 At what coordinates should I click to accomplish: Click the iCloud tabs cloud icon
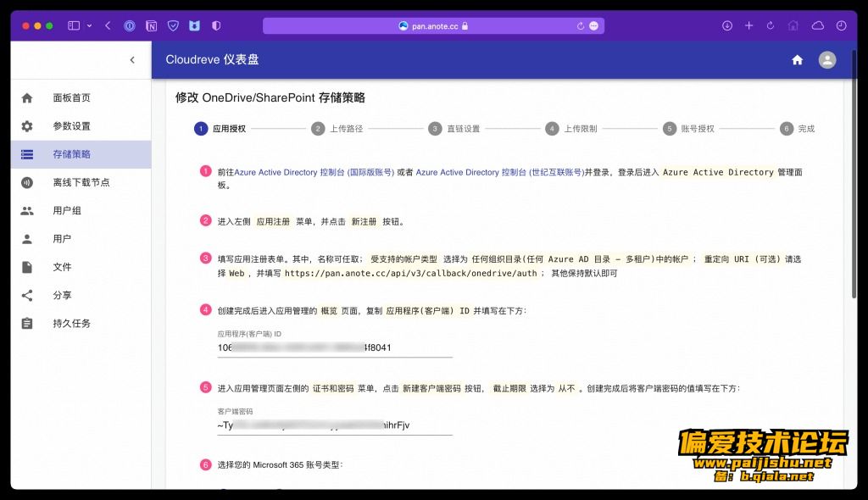tap(818, 25)
